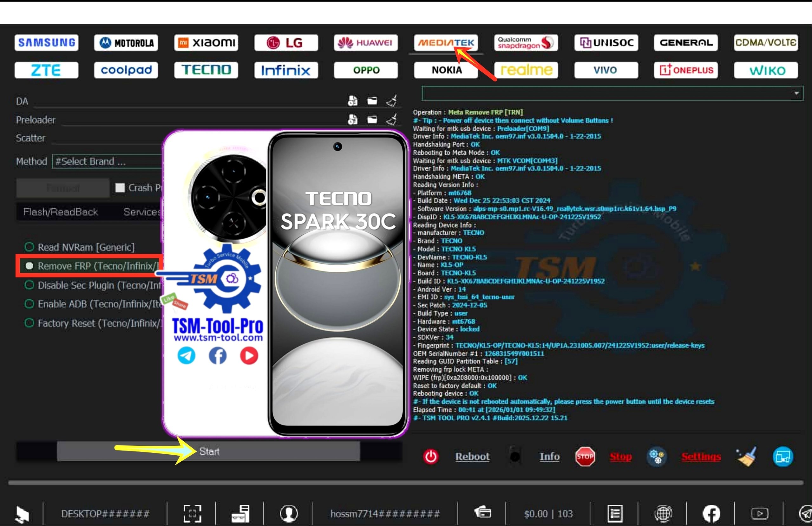Viewport: 812px width, 526px height.
Task: Pick the Realme brand tile
Action: point(526,70)
